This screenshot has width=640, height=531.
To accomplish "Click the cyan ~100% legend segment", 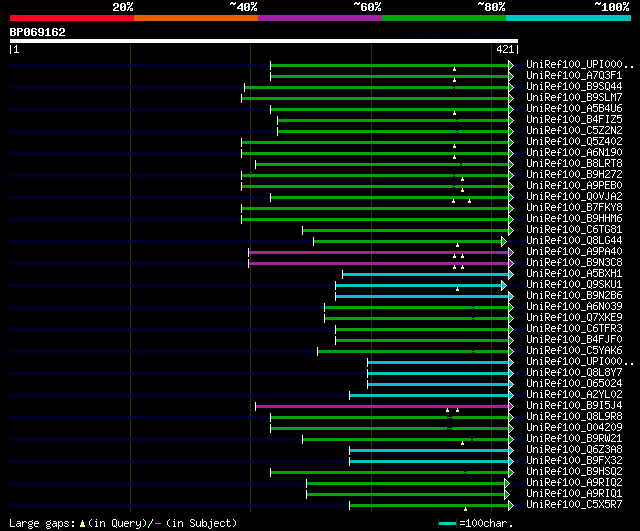I will coord(569,18).
